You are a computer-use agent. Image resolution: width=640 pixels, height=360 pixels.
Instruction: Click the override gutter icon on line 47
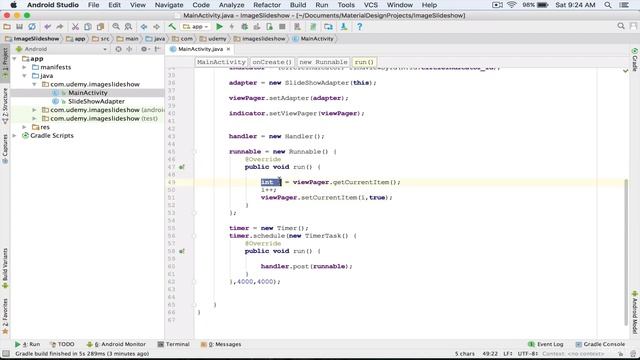click(182, 167)
